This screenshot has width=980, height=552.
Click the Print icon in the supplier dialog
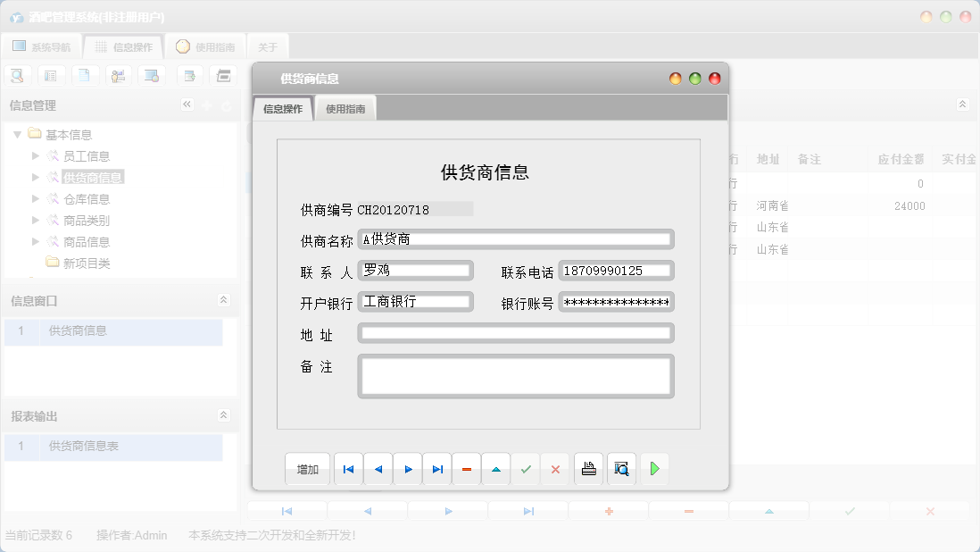click(588, 469)
